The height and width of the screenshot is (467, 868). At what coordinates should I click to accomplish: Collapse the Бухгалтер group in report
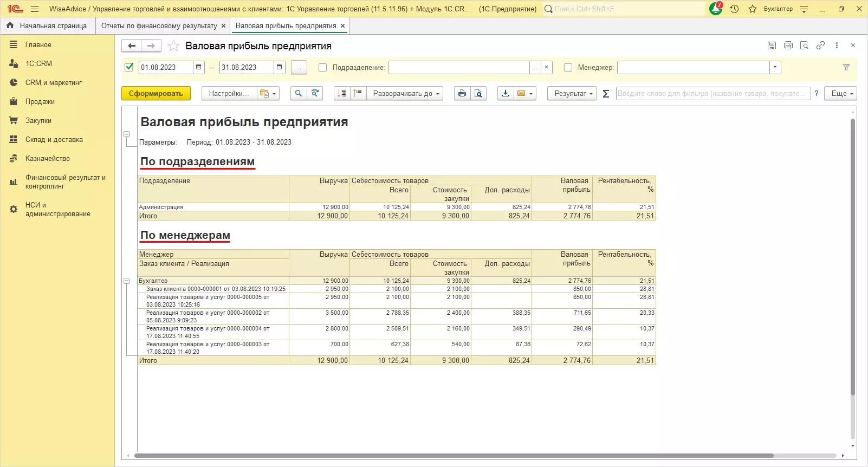pyautogui.click(x=127, y=281)
